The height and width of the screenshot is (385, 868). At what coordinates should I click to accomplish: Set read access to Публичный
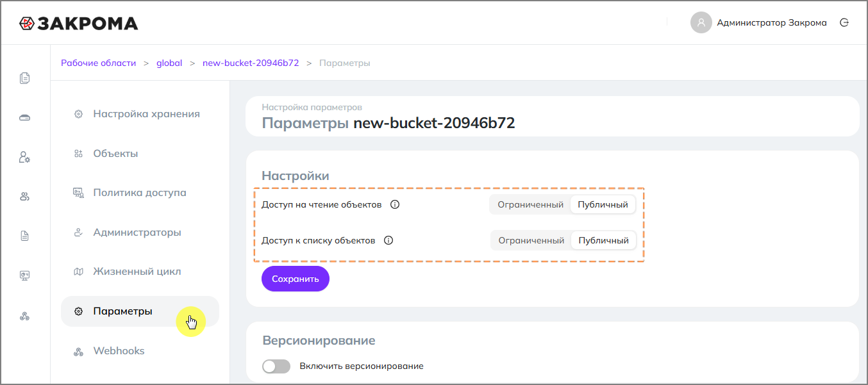603,205
